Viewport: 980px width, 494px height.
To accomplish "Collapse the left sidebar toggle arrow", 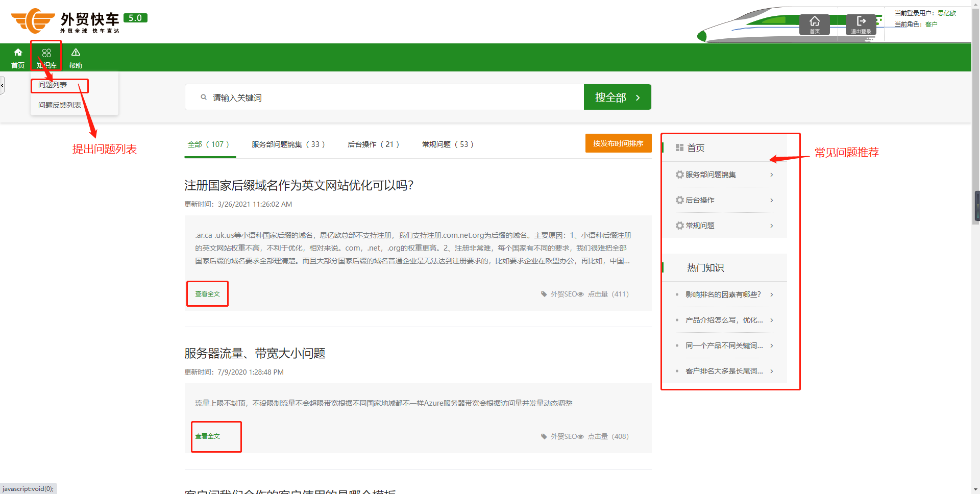I will (2, 85).
